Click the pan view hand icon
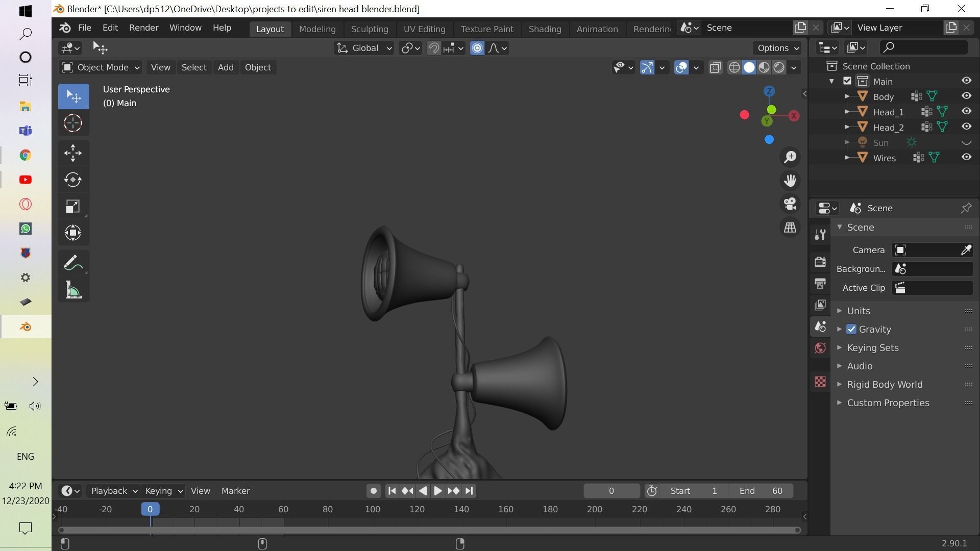 pos(790,181)
